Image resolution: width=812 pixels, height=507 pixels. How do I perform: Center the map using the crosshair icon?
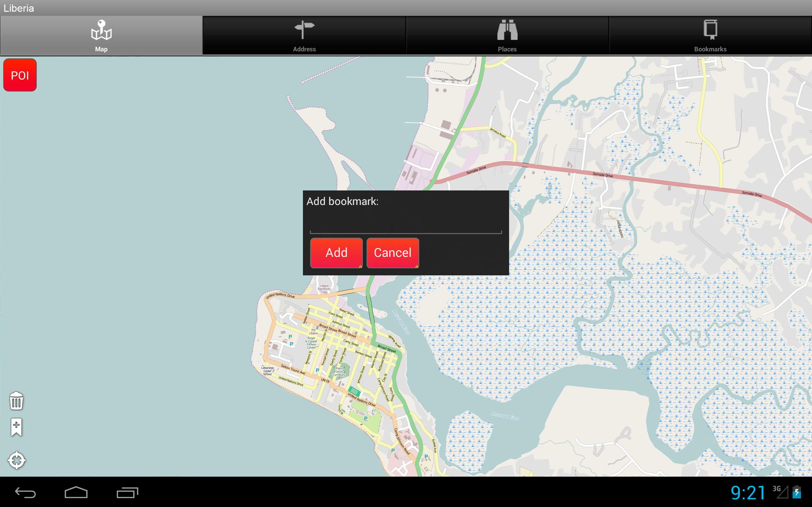point(16,460)
